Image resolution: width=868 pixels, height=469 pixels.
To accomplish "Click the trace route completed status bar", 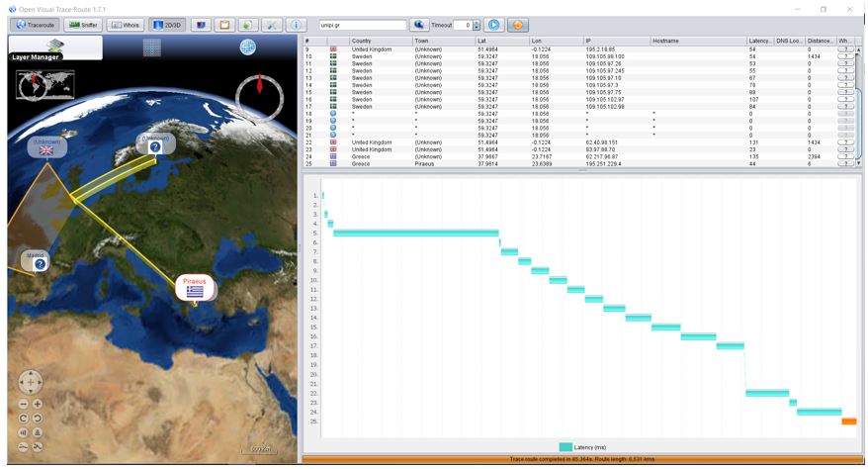I will (x=582, y=459).
